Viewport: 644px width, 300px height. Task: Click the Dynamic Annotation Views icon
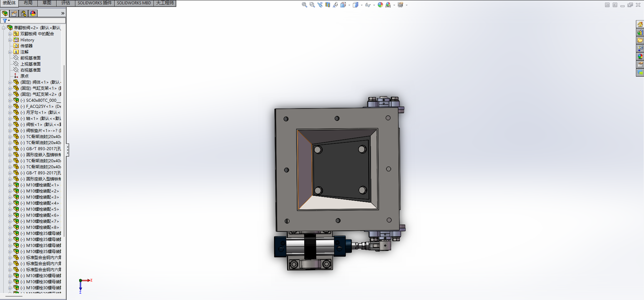pyautogui.click(x=335, y=5)
